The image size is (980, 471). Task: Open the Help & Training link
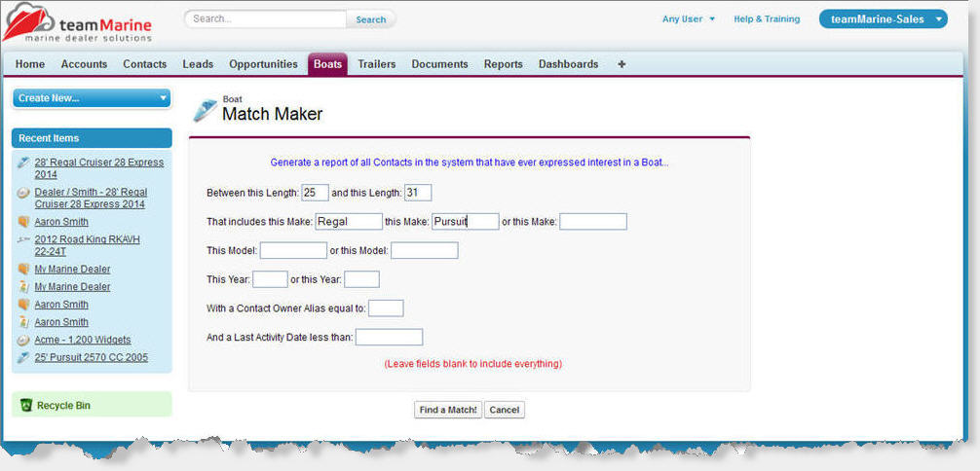pos(766,19)
